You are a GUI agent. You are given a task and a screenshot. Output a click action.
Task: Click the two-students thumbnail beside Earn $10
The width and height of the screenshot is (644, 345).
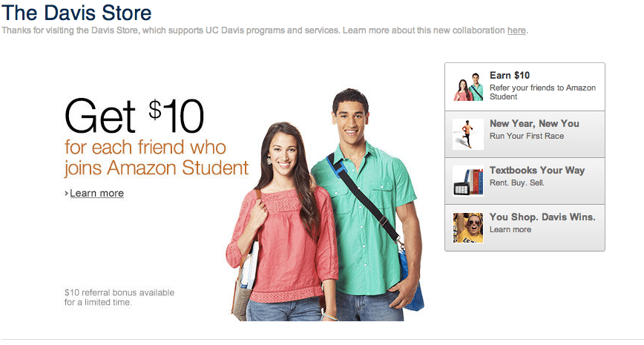[x=468, y=87]
